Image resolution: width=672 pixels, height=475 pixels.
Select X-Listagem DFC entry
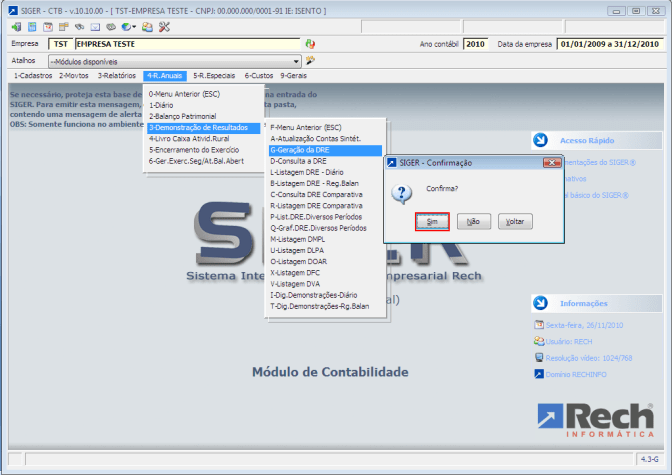[325, 272]
